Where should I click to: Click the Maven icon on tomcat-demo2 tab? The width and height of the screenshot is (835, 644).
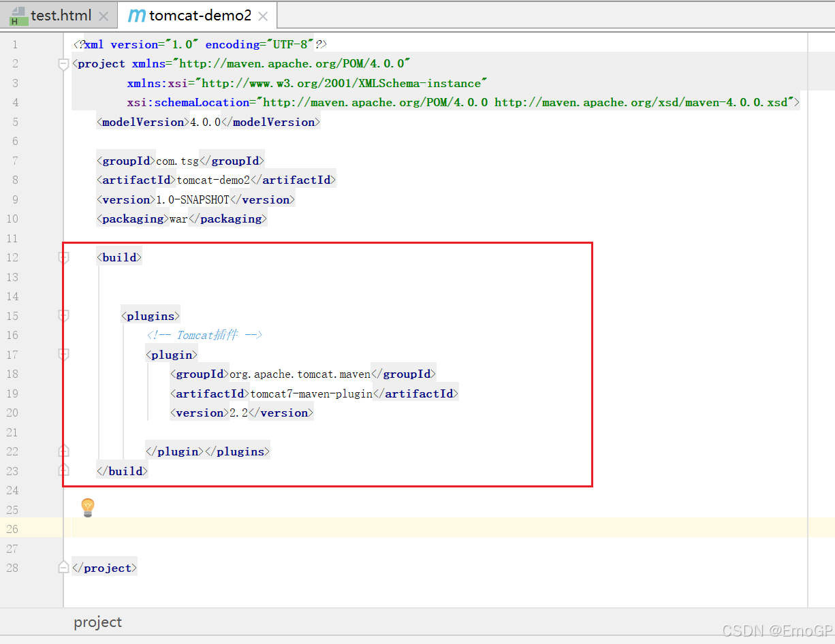(137, 16)
